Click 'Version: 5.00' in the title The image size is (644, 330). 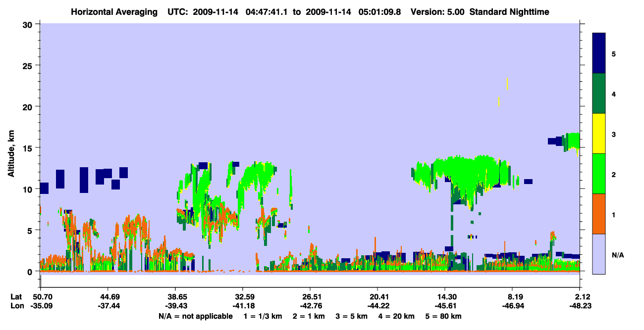(437, 11)
